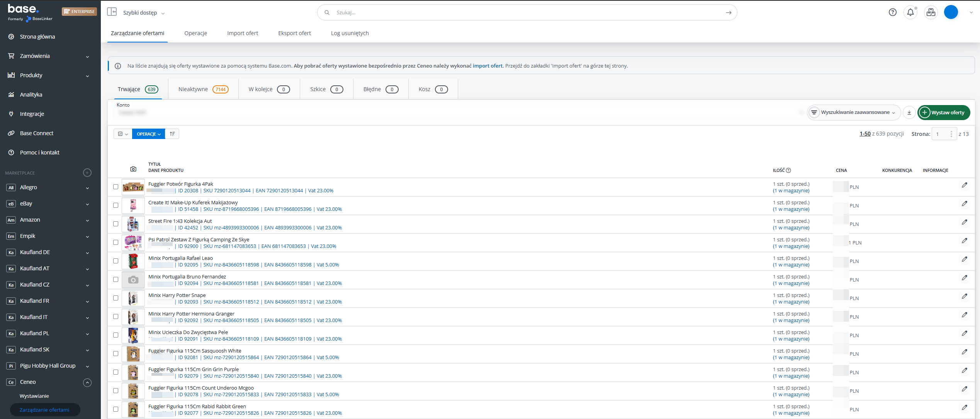Tick the Minix Harry Potter Snape checkbox
The image size is (980, 419).
point(115,298)
